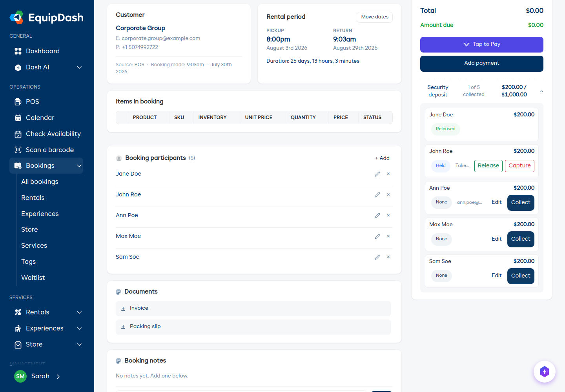The image size is (565, 392).
Task: Edit participant Sam Soe pencil icon
Action: coord(377,257)
